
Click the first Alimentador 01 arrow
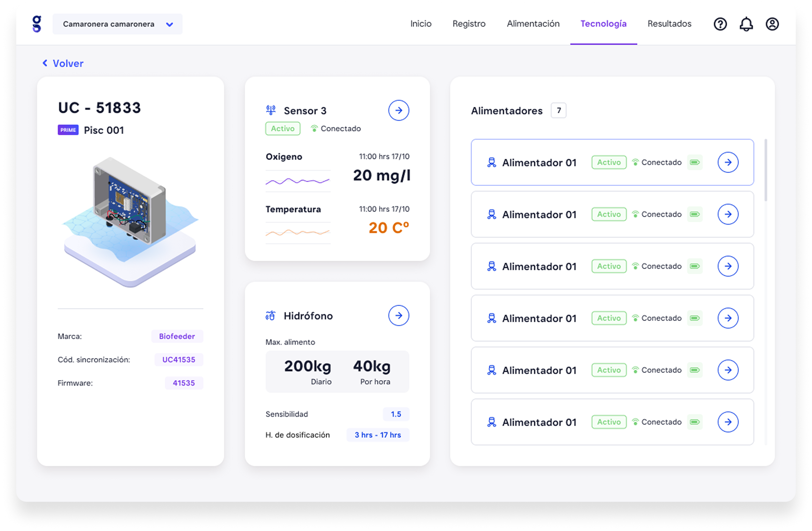(728, 162)
